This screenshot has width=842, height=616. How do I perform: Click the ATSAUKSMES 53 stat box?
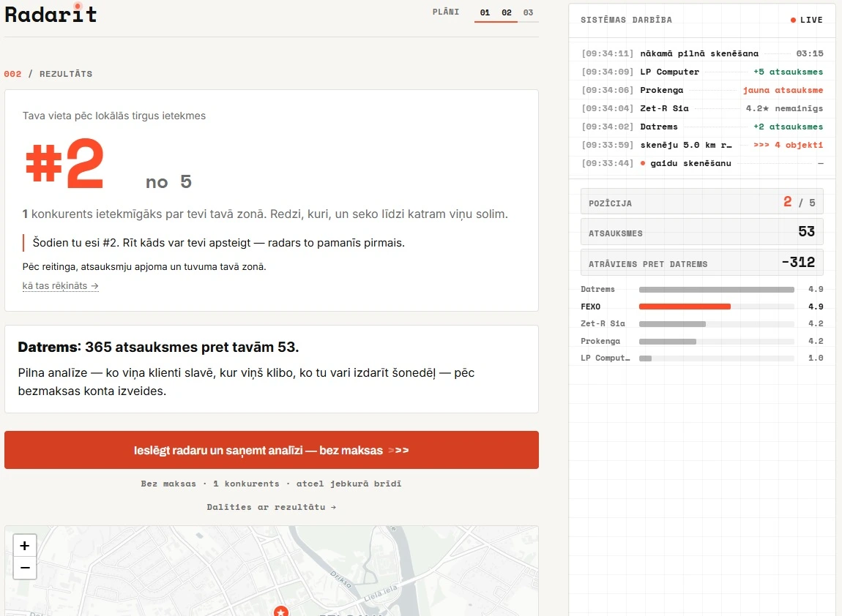702,232
